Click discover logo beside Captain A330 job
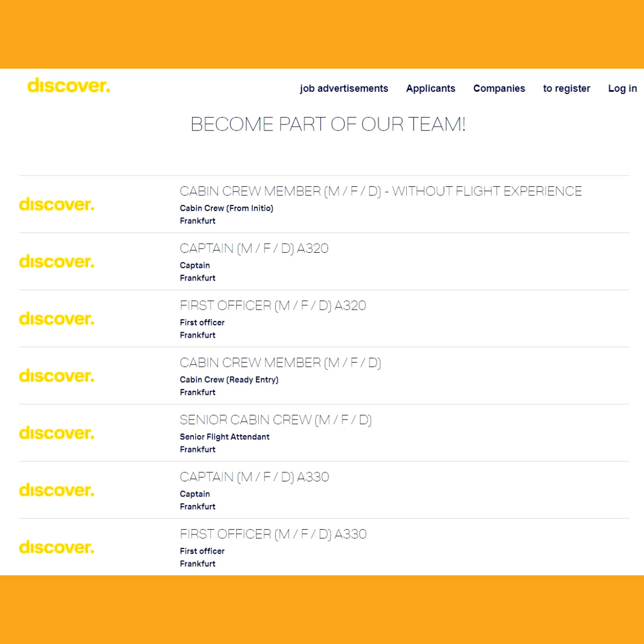 coord(57,490)
